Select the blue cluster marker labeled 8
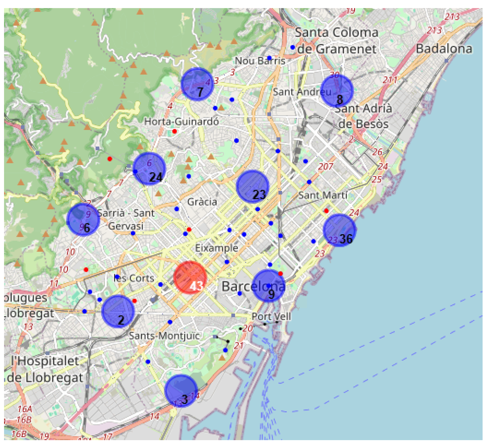 337,91
